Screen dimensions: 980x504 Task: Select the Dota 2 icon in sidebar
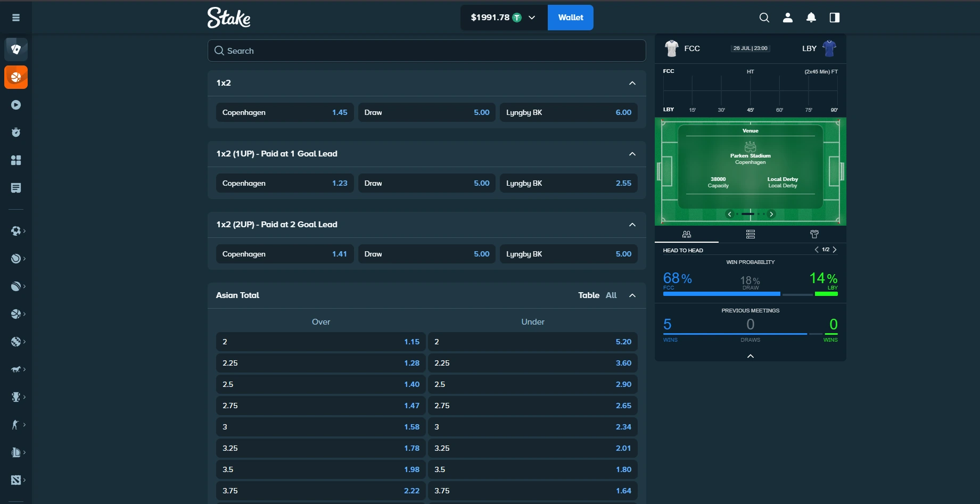[16, 480]
